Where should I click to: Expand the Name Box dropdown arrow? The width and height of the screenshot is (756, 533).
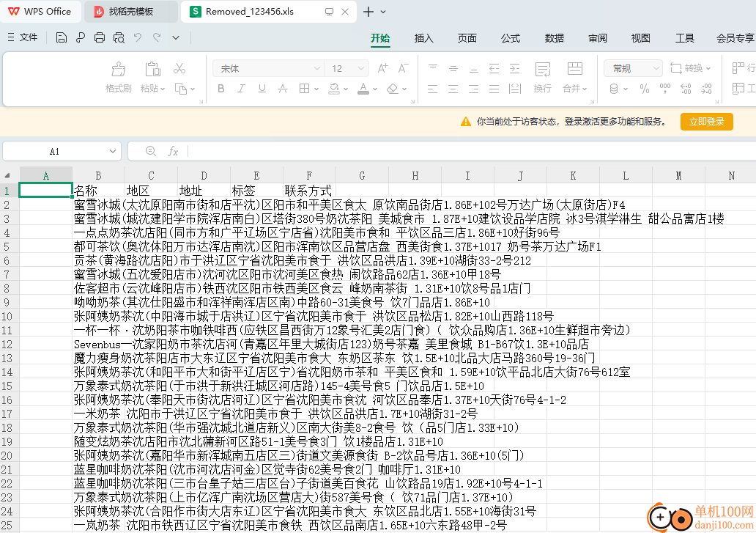tap(112, 152)
